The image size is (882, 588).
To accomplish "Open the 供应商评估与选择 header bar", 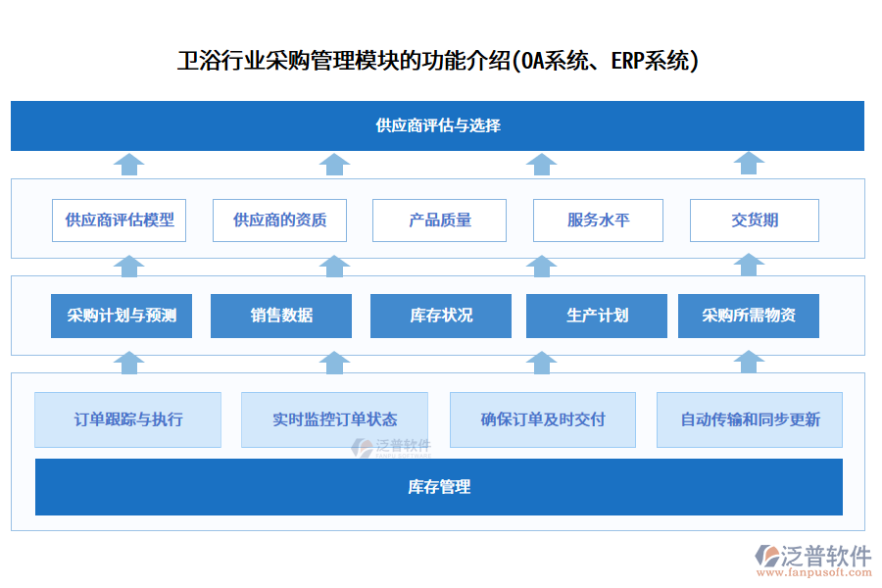I will pos(439,125).
